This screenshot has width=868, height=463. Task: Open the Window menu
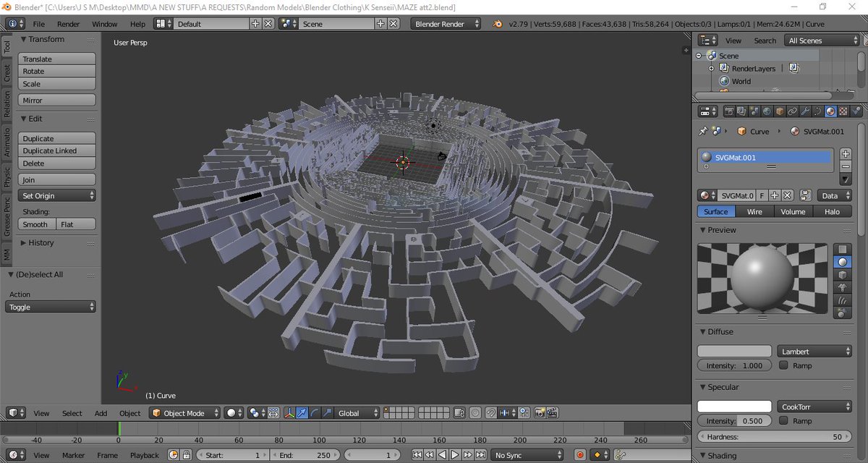point(105,24)
